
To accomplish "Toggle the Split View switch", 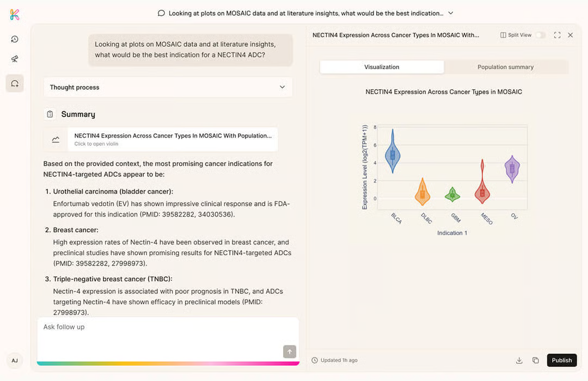I will pyautogui.click(x=540, y=35).
